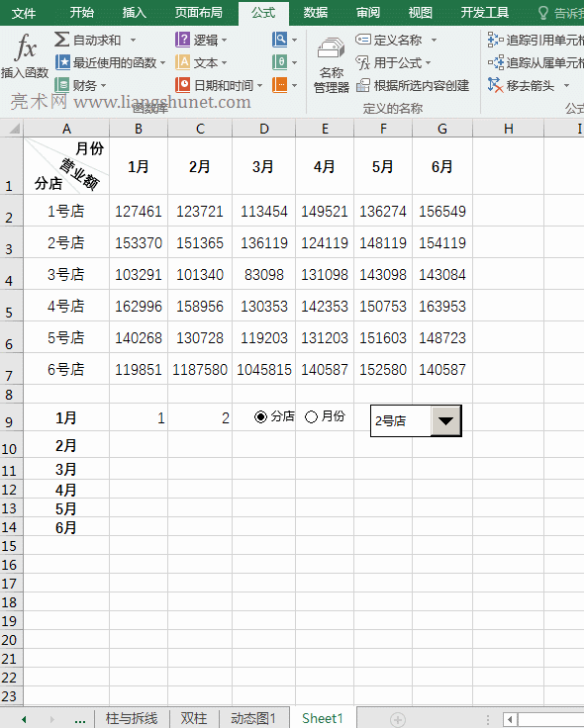Image resolution: width=584 pixels, height=728 pixels.
Task: Select the 月份 radio button
Action: point(311,417)
